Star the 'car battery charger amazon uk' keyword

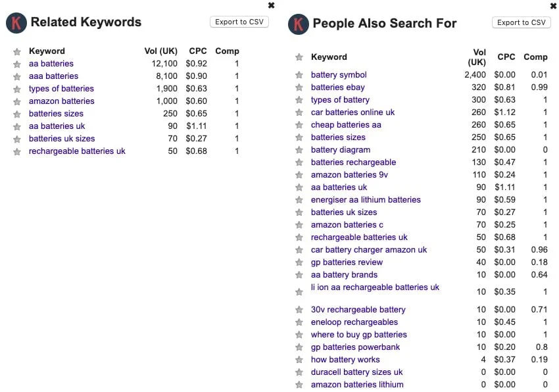tap(299, 250)
